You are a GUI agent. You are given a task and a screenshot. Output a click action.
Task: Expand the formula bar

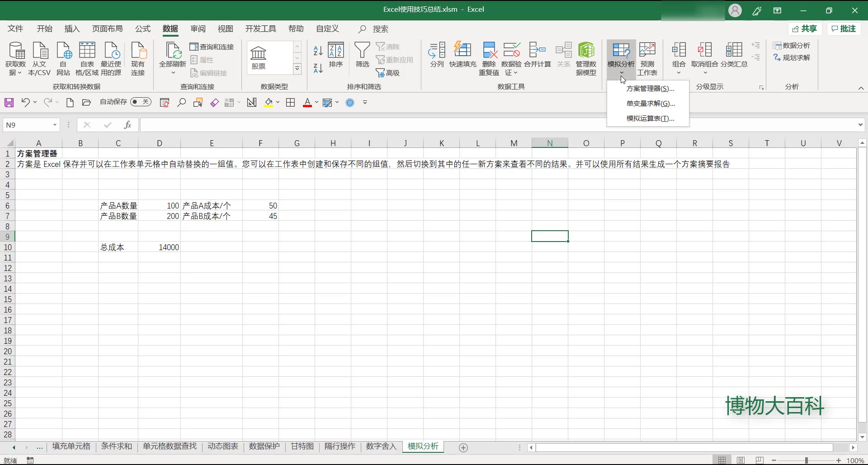click(860, 125)
